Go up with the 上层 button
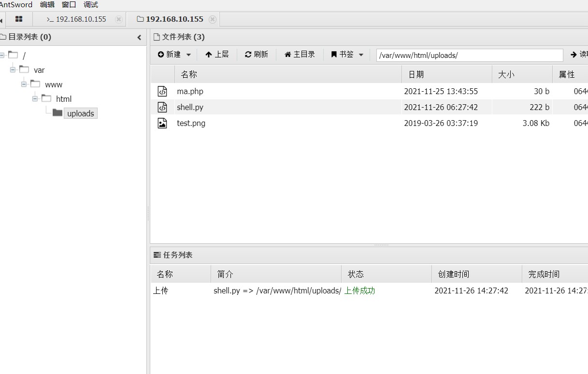This screenshot has width=588, height=374. click(217, 55)
